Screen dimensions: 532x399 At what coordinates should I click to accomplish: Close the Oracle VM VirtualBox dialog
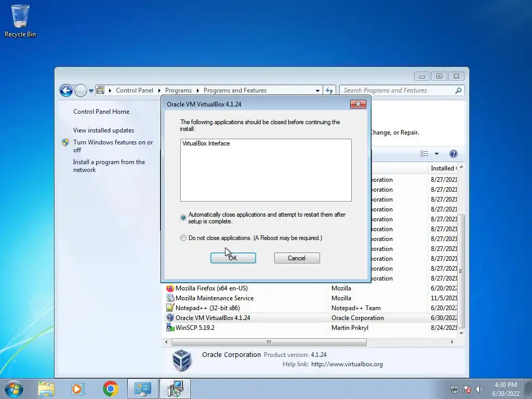358,104
